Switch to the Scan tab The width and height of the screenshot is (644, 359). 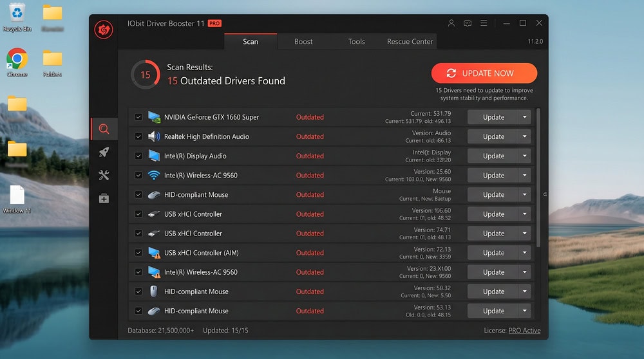click(x=251, y=41)
